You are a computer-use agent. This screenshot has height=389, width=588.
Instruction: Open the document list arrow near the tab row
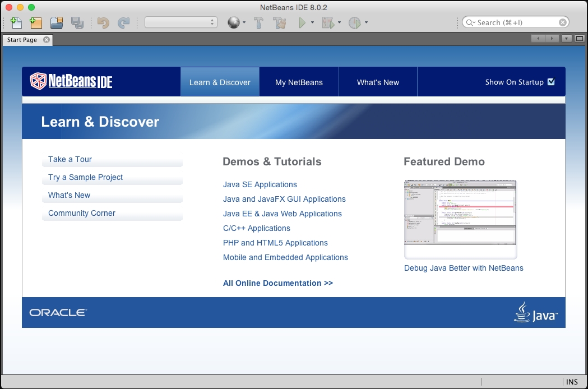click(566, 38)
